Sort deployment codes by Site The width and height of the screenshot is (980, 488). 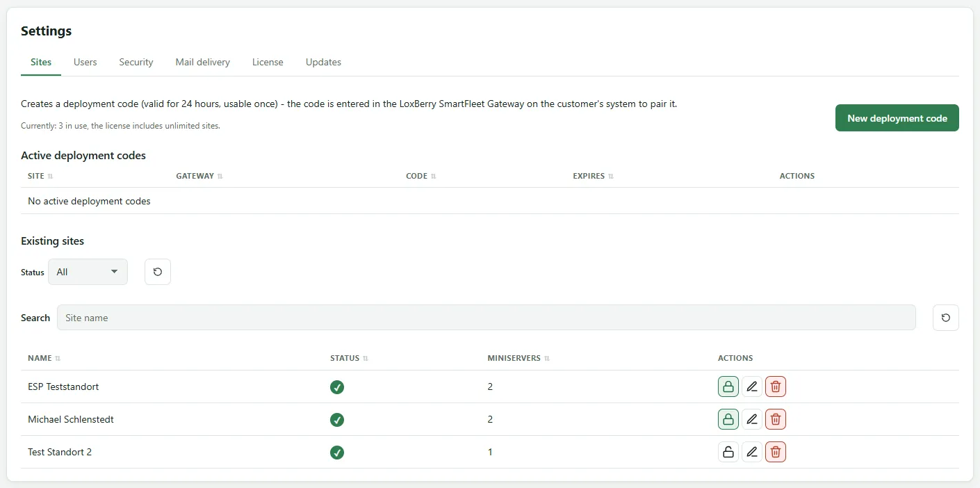point(40,176)
